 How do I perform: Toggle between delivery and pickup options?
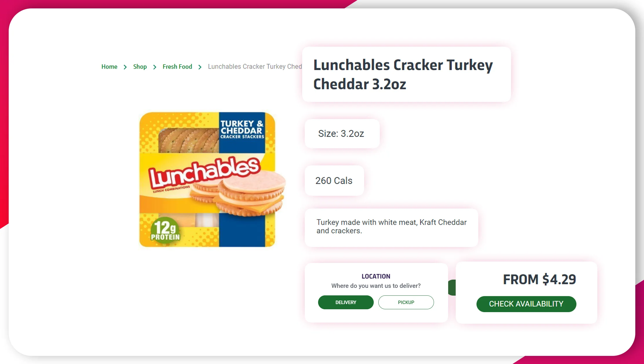[406, 303]
